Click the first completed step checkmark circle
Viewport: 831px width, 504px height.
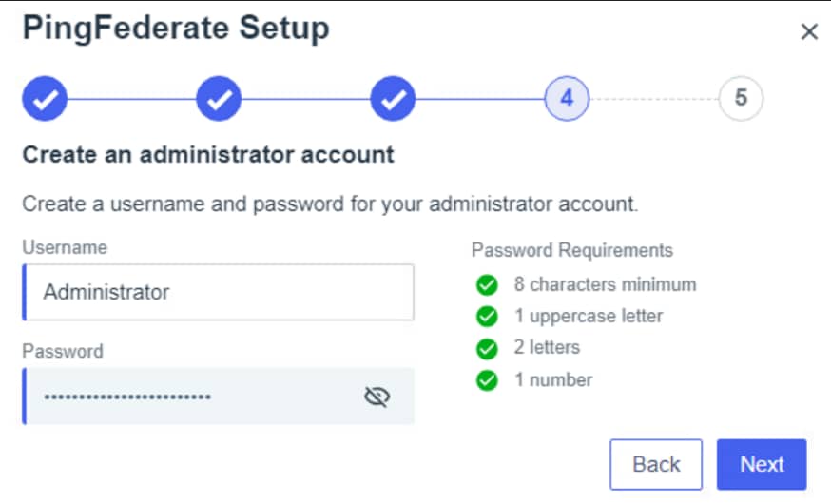pos(45,99)
